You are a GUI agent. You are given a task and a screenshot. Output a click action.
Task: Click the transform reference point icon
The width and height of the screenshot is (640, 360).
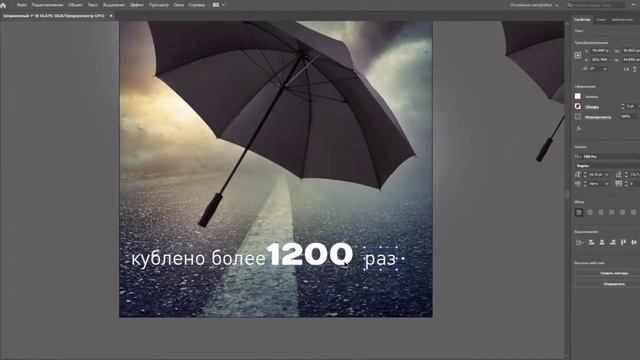click(x=578, y=55)
